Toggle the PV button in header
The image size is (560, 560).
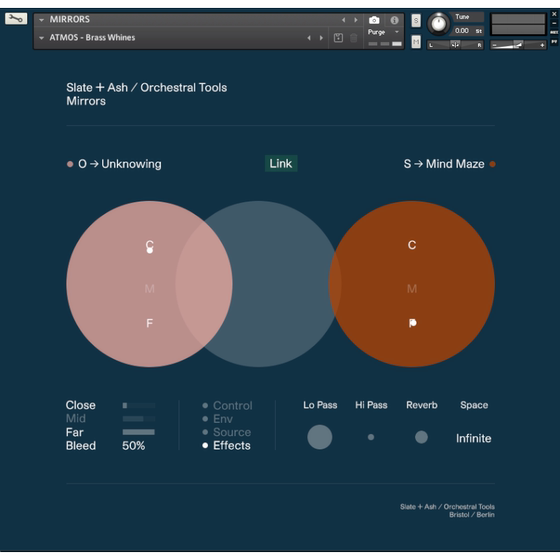(x=554, y=42)
